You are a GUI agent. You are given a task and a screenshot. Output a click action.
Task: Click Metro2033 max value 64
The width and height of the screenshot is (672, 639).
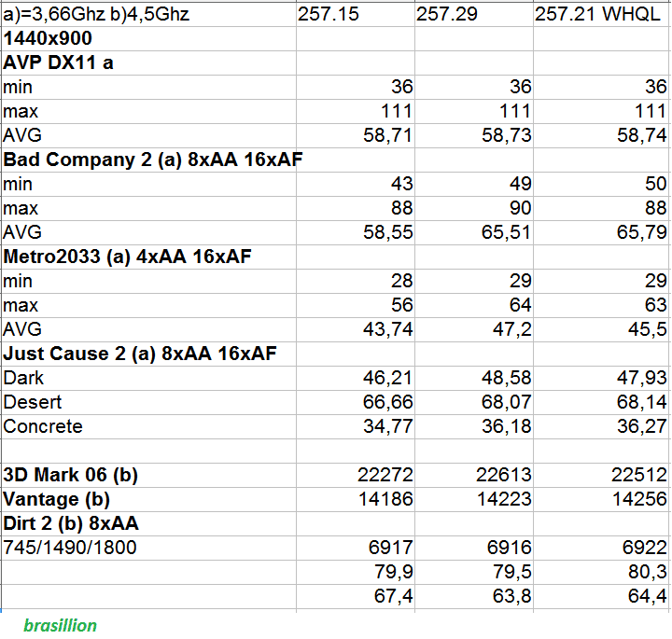pyautogui.click(x=474, y=305)
